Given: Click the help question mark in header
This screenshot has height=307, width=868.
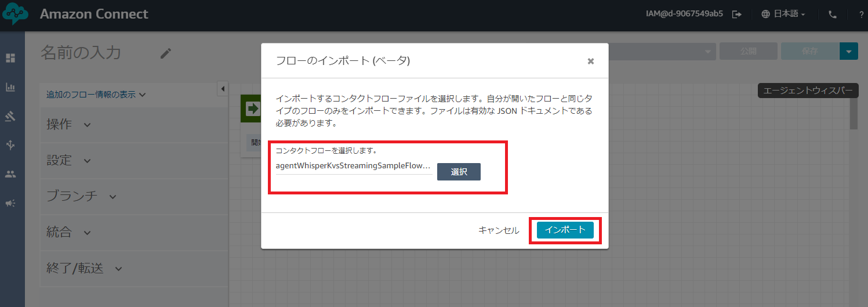Looking at the screenshot, I should pyautogui.click(x=861, y=15).
